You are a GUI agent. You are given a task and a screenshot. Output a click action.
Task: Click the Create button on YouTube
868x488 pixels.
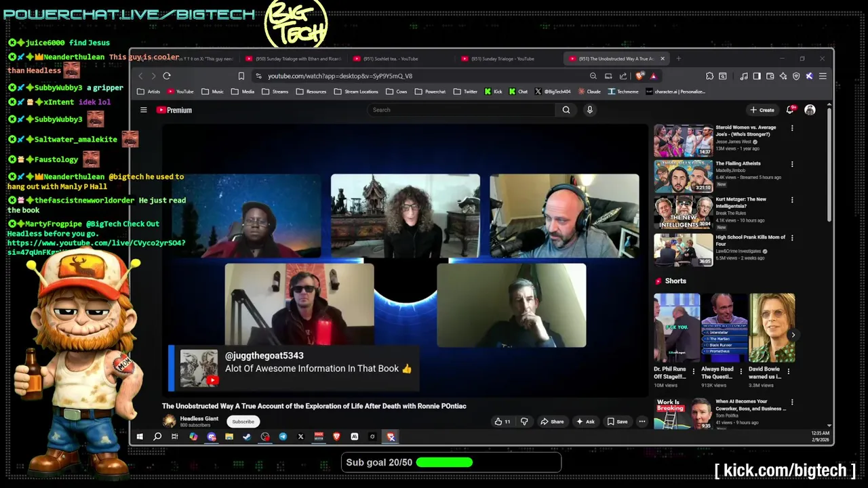pyautogui.click(x=762, y=110)
